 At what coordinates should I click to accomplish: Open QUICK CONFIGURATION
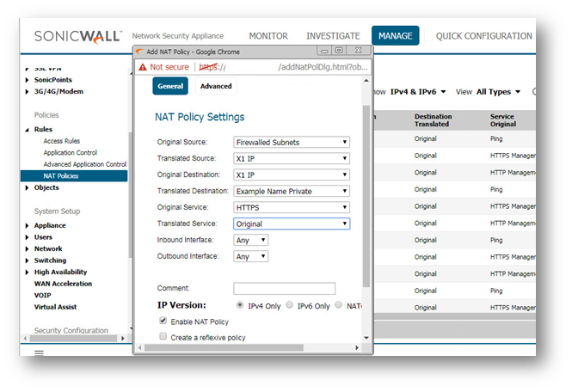click(484, 36)
